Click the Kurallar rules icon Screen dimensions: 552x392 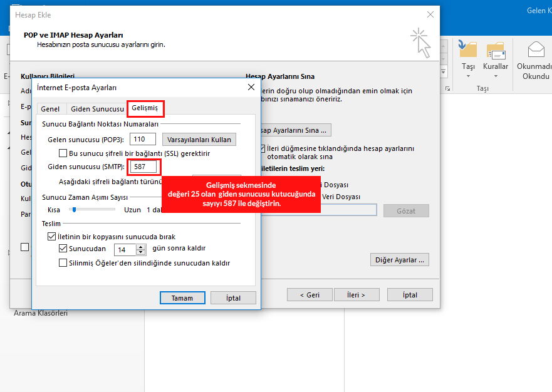[496, 50]
